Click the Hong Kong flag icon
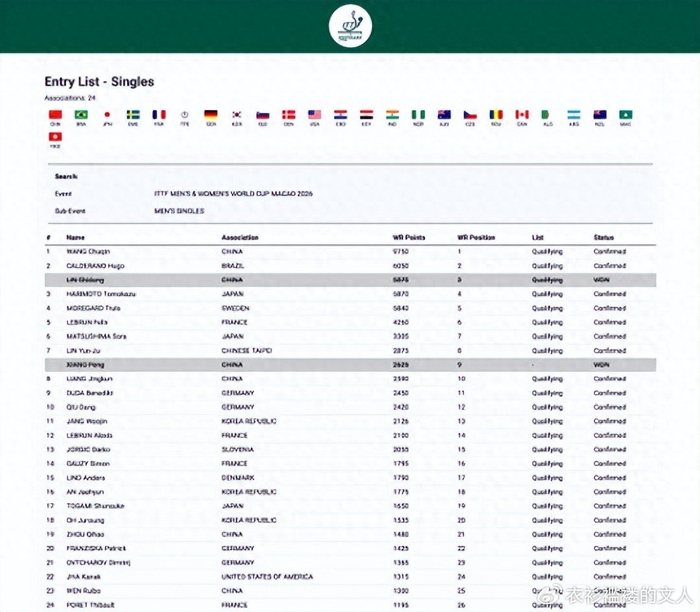 (x=55, y=137)
